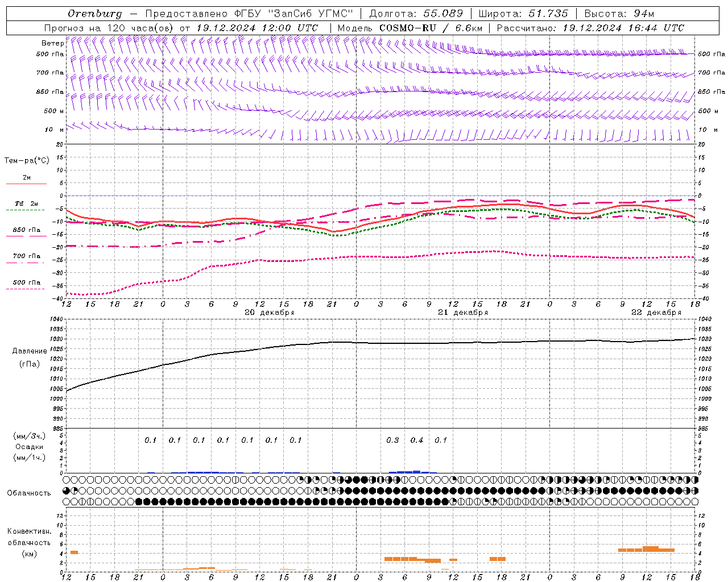Click the Orenburg station title
The image size is (728, 582).
94,14
